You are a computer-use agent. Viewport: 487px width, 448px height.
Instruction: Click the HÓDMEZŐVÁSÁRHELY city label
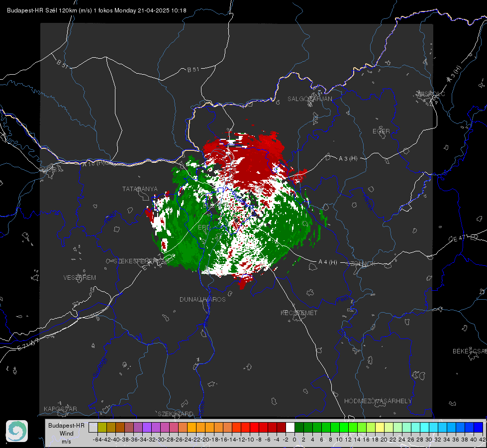(x=378, y=401)
